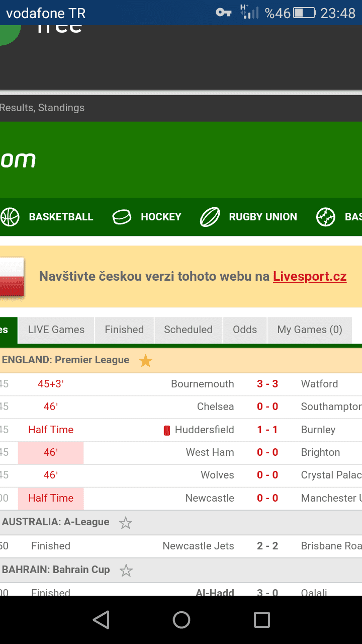Open Android recent apps square button
The image size is (362, 644).
(x=262, y=620)
